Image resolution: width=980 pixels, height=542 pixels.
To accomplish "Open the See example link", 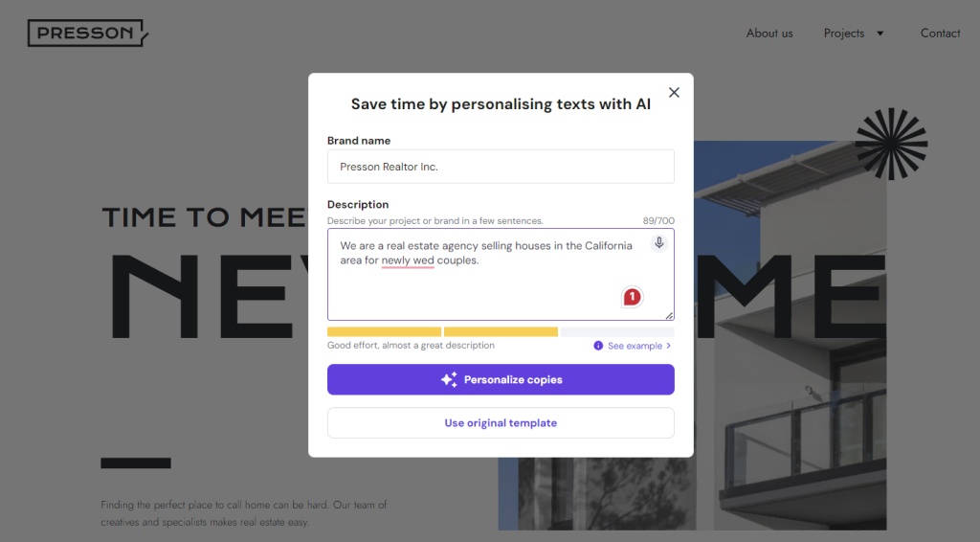I will [635, 346].
